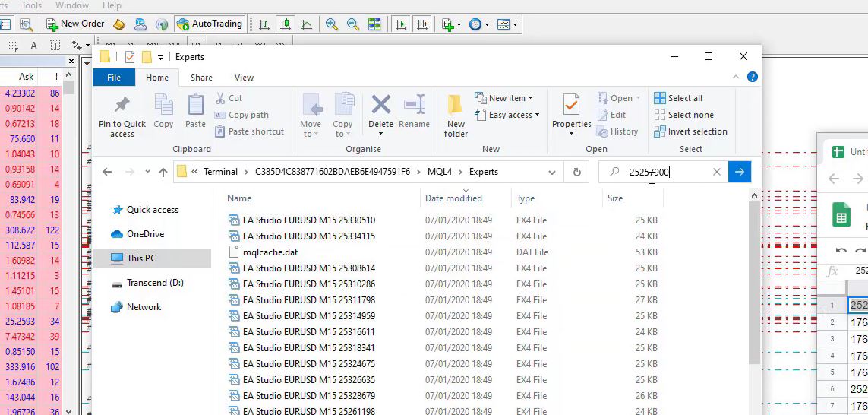The width and height of the screenshot is (868, 415).
Task: Clear the search box text
Action: pyautogui.click(x=716, y=172)
